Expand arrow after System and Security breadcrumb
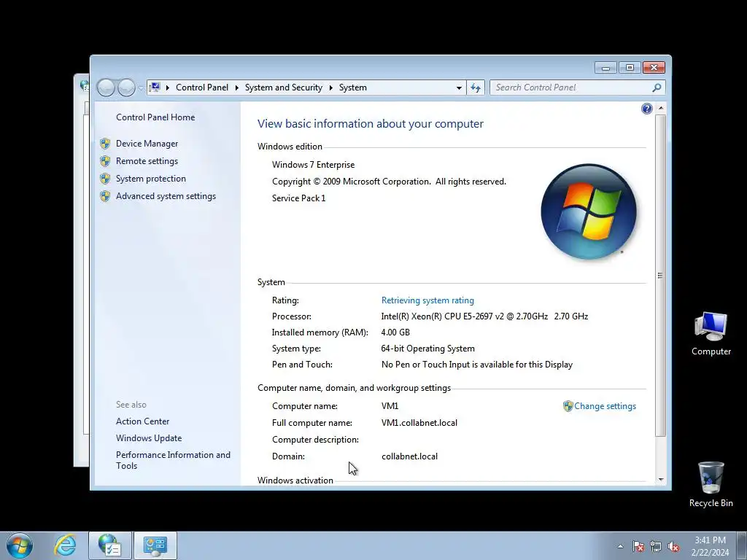This screenshot has width=747, height=560. click(330, 87)
